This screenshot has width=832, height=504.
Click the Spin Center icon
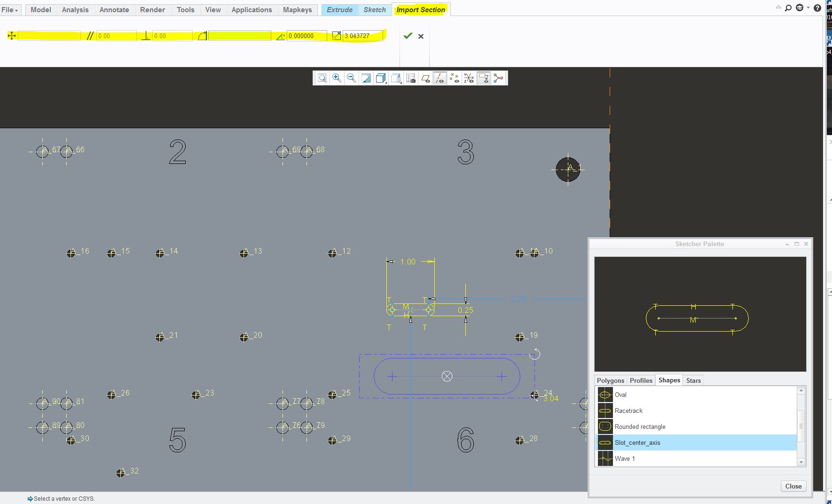498,78
